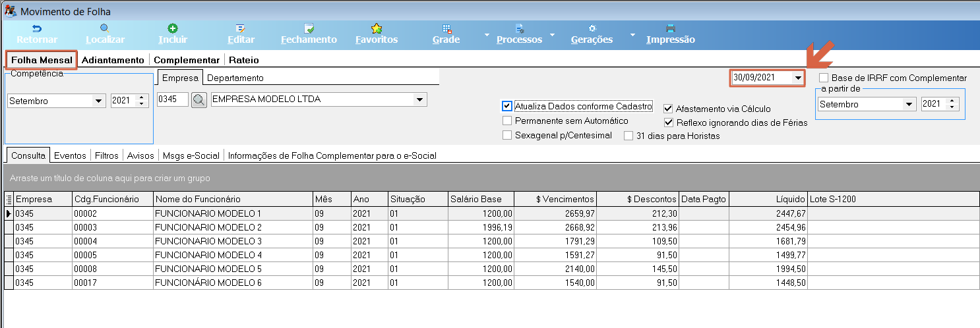Click Salário Base value 1996,19
This screenshot has width=980, height=328.
click(x=480, y=227)
